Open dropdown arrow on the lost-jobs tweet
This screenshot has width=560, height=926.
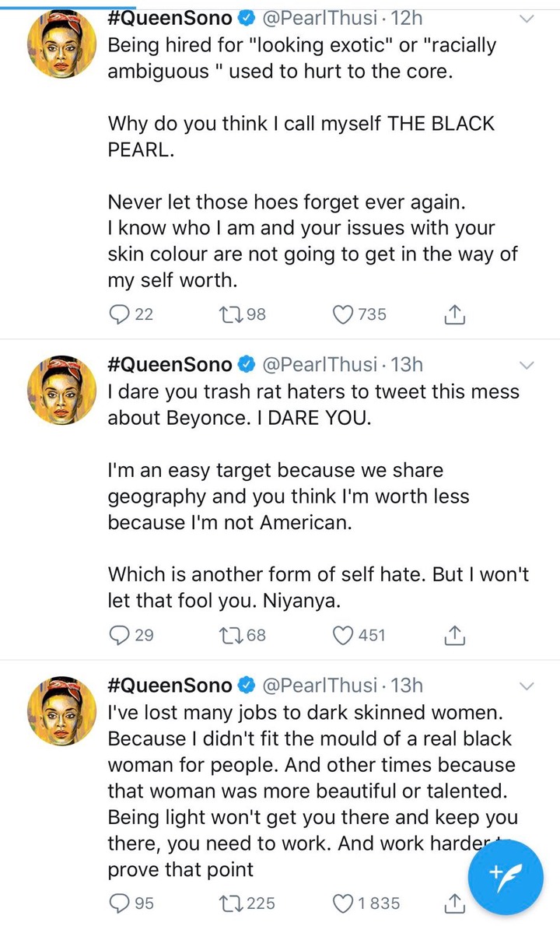pyautogui.click(x=527, y=686)
